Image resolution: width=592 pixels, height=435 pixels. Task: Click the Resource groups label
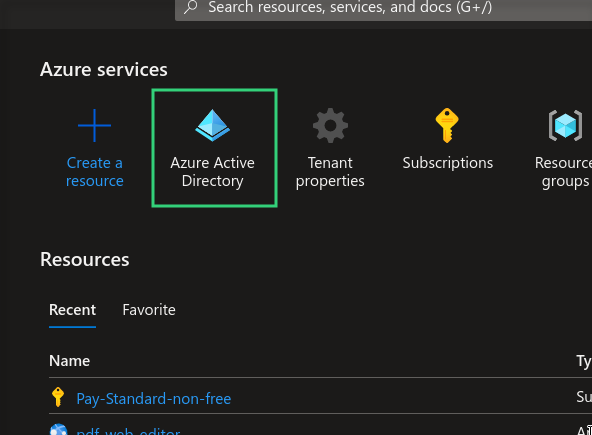[563, 172]
